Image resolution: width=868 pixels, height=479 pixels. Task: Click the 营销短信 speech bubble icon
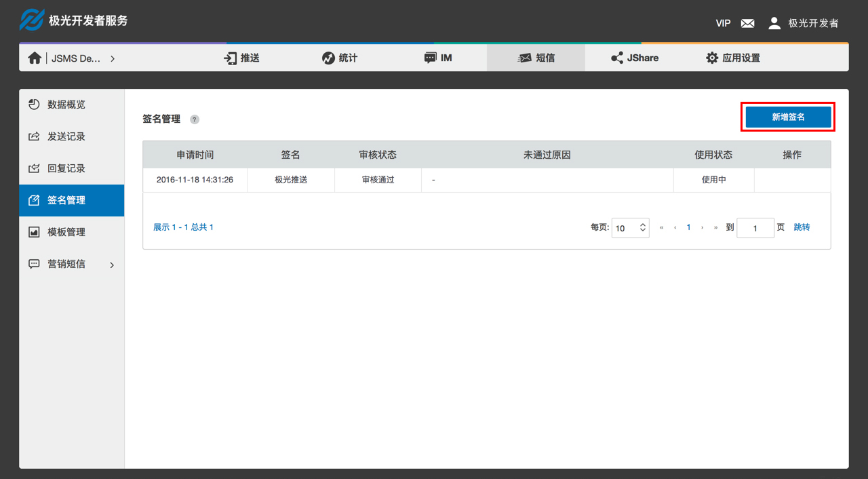click(34, 264)
